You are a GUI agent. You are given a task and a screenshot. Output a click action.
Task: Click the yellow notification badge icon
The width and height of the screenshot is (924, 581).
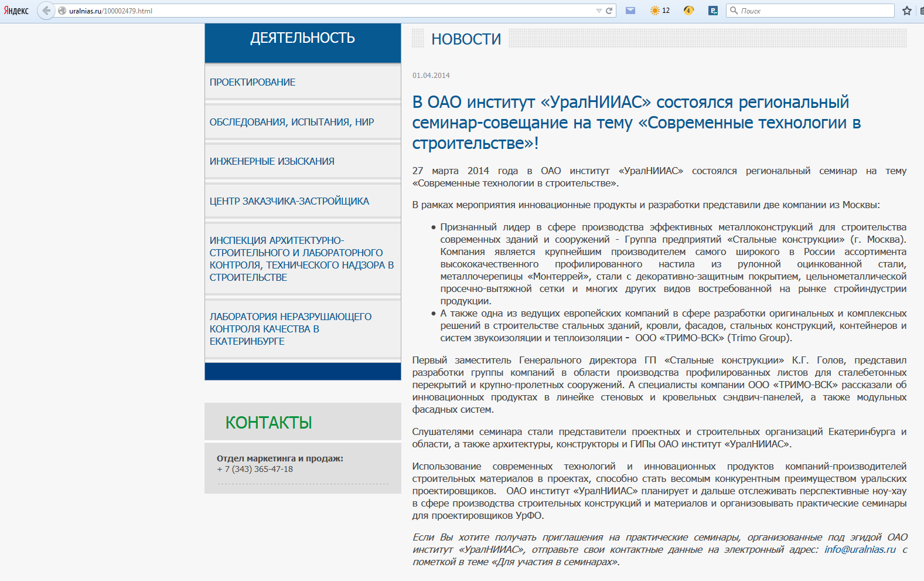(x=688, y=11)
